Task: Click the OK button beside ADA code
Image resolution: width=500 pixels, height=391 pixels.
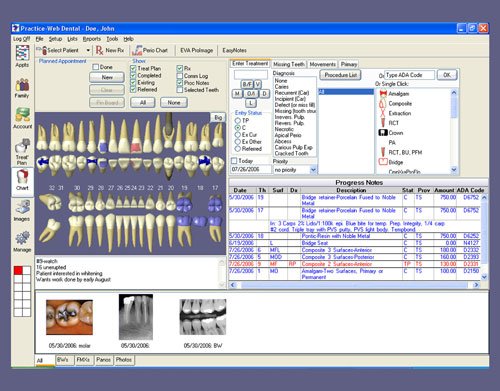Action: point(447,75)
